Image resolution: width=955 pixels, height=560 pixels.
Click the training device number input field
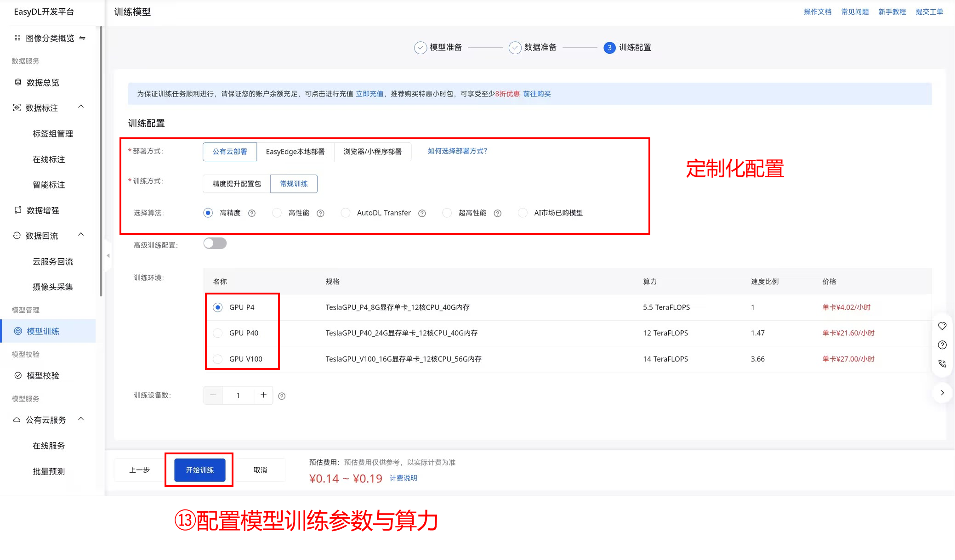238,396
